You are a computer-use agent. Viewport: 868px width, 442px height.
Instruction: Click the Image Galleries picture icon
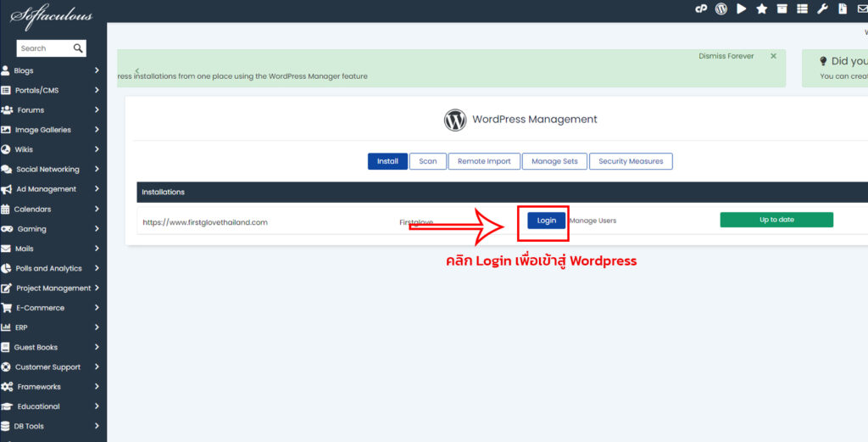pyautogui.click(x=6, y=130)
